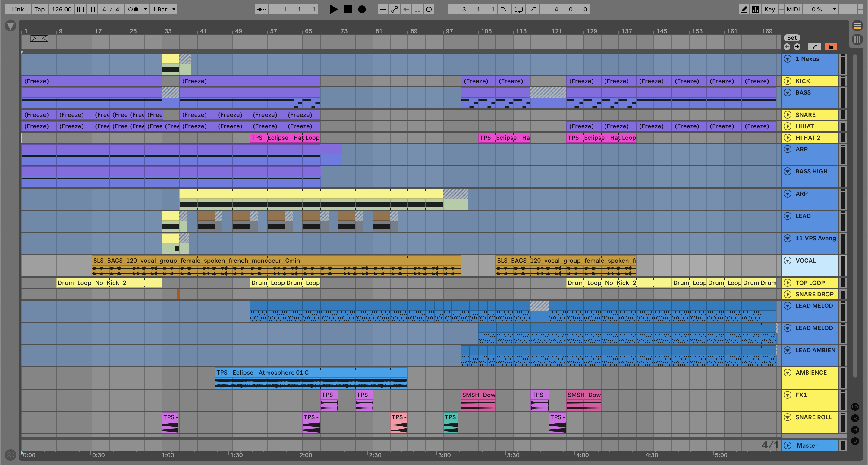This screenshot has width=868, height=465.
Task: Open the quantization 1 Bar dropdown
Action: [x=164, y=9]
